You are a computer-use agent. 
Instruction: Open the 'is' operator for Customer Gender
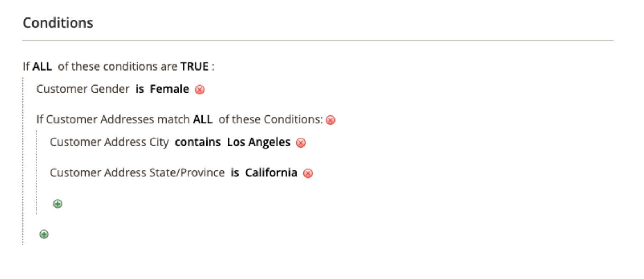pyautogui.click(x=139, y=89)
